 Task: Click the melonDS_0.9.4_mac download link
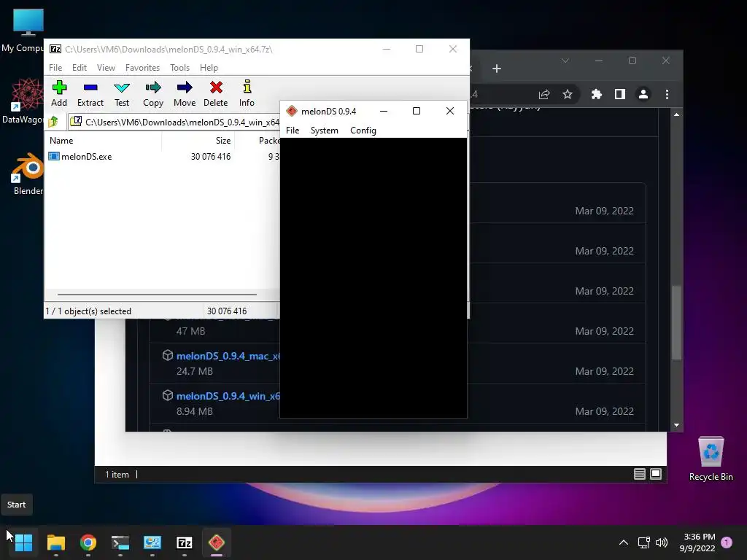(x=228, y=356)
